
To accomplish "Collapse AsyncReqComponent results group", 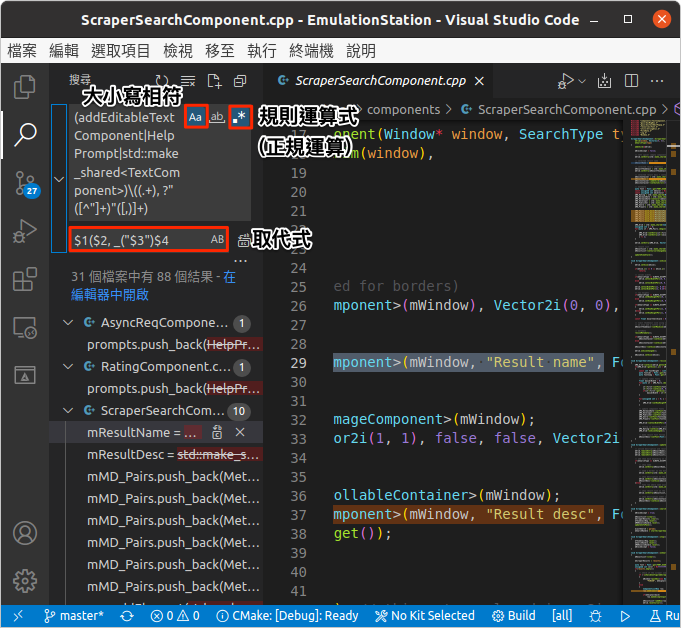I will pyautogui.click(x=68, y=322).
